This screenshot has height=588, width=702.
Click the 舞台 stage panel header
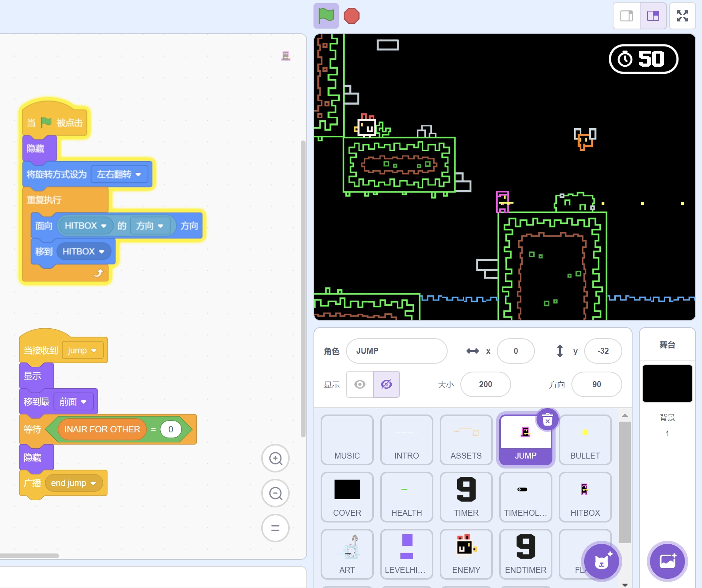(x=667, y=345)
